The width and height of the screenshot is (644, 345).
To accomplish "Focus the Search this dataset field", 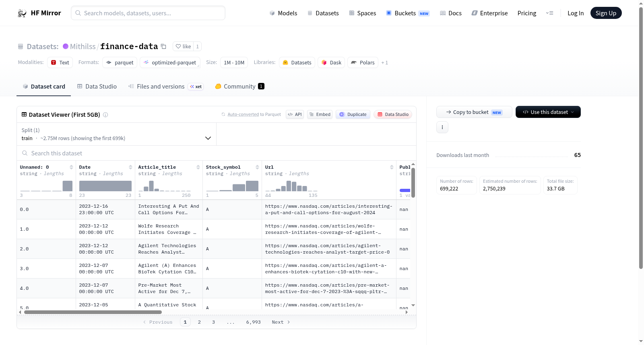I will [217, 153].
